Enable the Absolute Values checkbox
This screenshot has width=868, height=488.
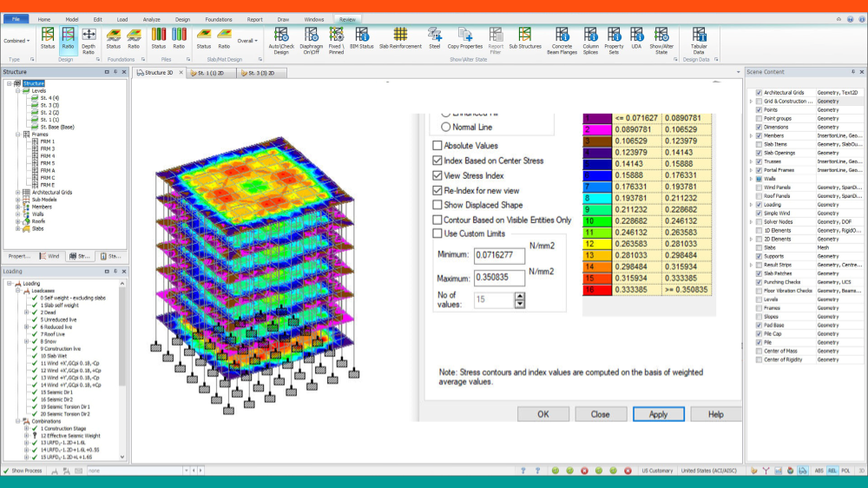(x=437, y=146)
